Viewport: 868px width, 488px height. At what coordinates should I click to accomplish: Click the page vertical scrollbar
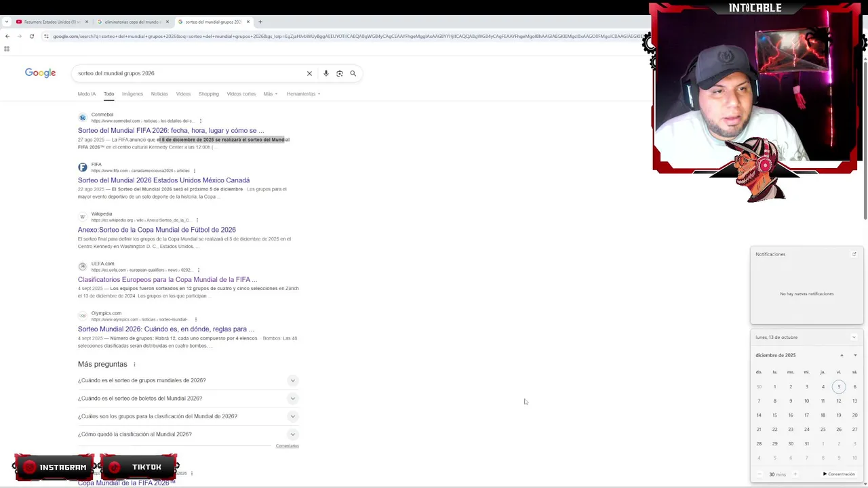[x=865, y=142]
